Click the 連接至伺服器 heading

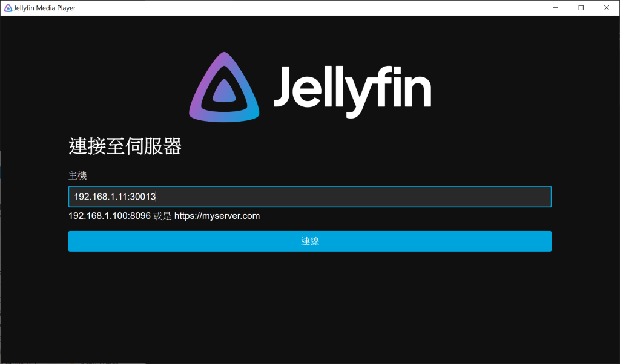click(125, 146)
